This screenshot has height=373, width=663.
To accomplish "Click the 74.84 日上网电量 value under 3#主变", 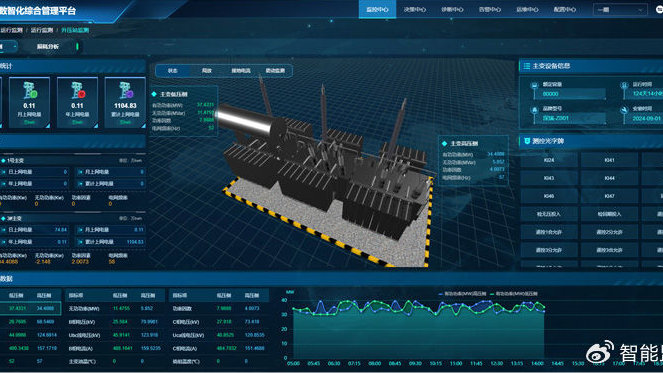I will coord(60,230).
